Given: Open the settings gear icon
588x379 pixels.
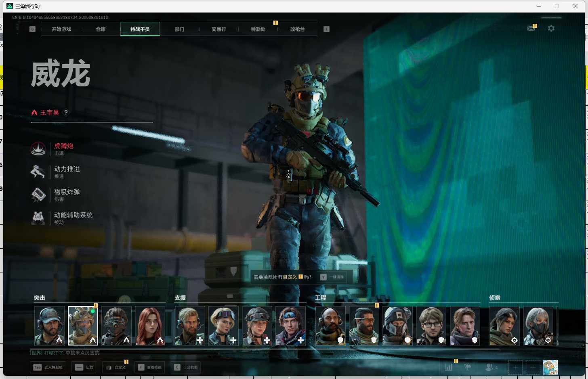Looking at the screenshot, I should 551,28.
